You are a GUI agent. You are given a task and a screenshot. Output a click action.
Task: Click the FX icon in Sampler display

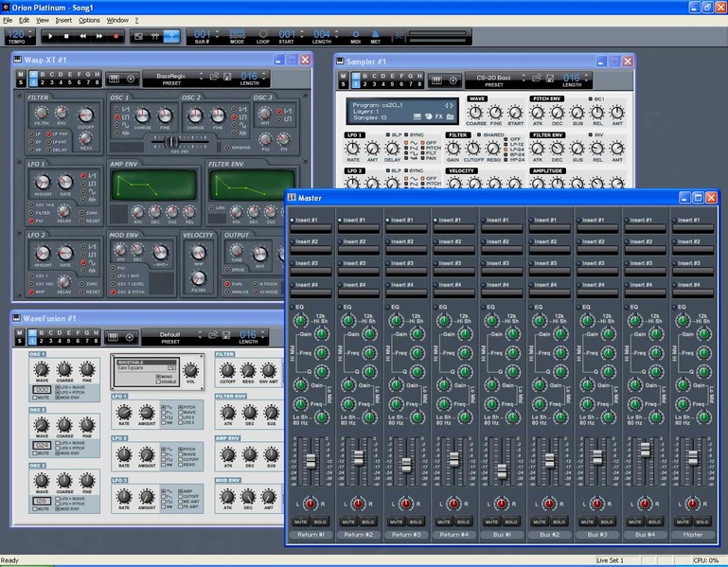point(440,115)
